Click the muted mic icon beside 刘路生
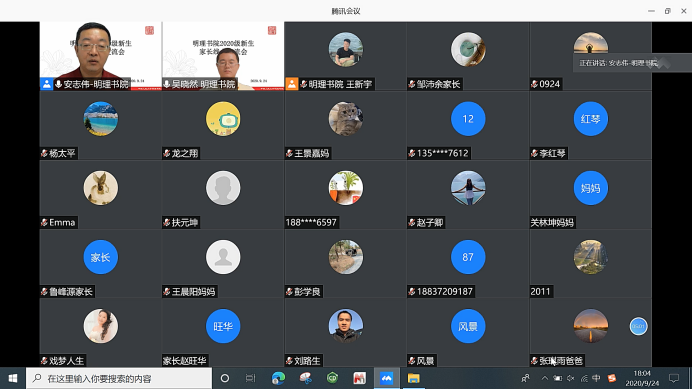Viewport: 693px width, 390px height. (x=289, y=361)
